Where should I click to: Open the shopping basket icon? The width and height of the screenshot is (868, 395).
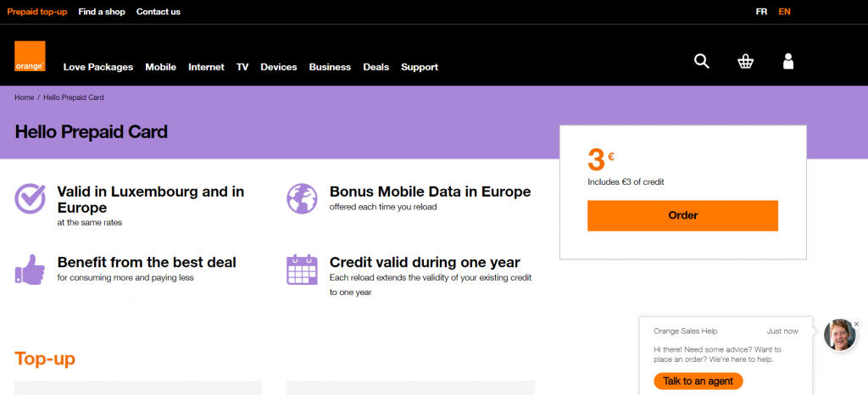click(x=746, y=61)
